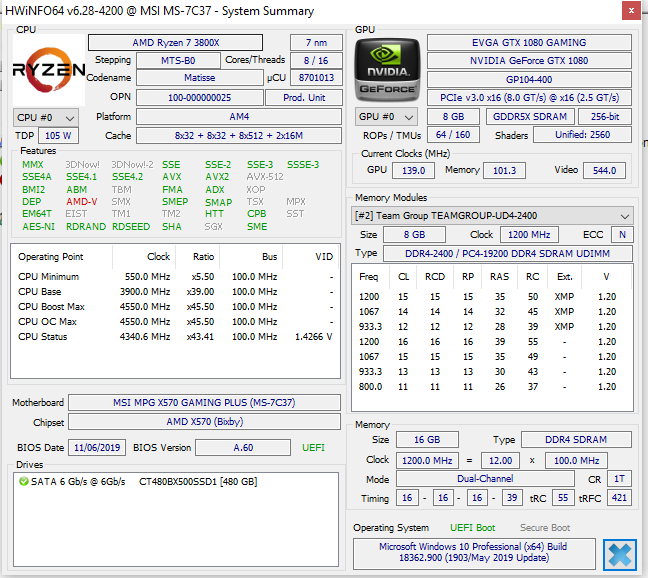Click the TDP 105 W field
Viewport: 648px width, 578px height.
[x=58, y=136]
